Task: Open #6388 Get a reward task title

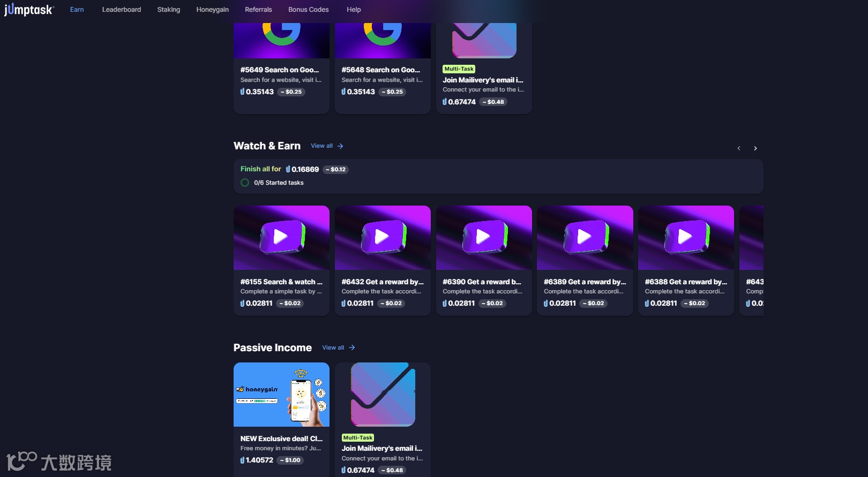Action: 686,282
